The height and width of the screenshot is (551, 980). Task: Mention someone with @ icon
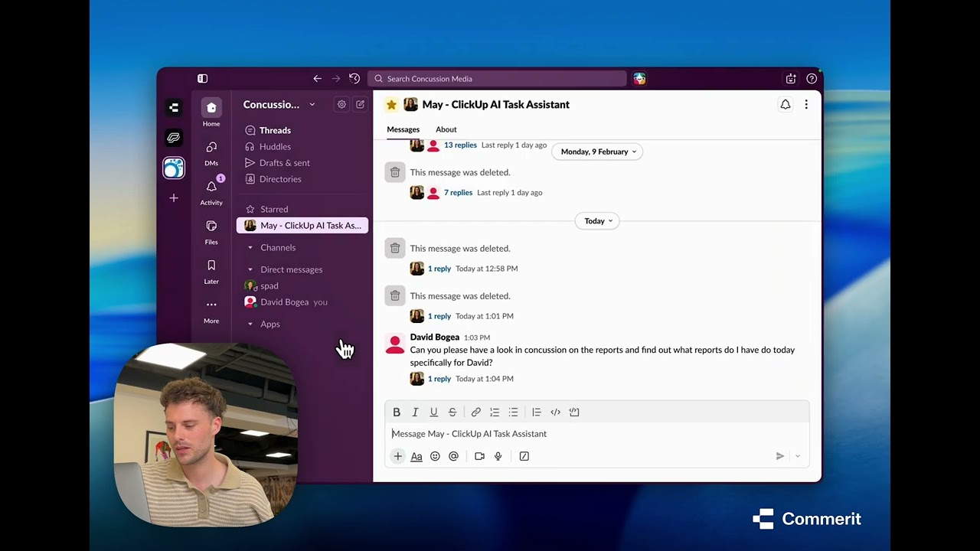coord(453,456)
